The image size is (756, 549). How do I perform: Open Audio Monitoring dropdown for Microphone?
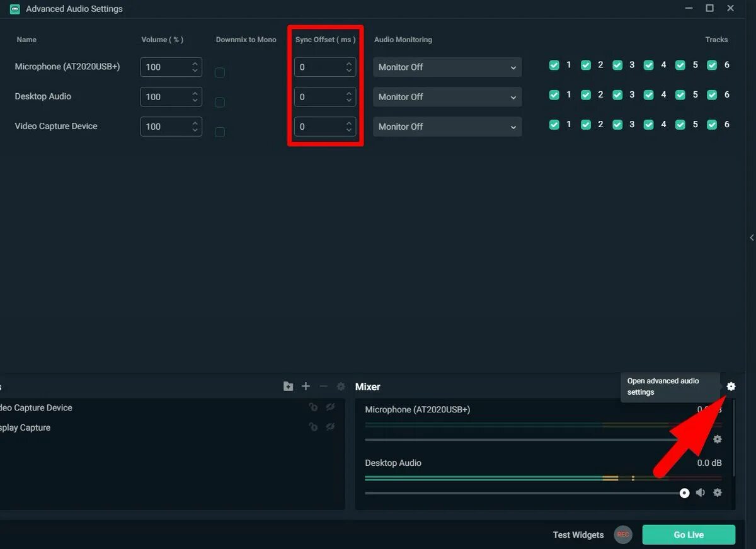point(447,67)
